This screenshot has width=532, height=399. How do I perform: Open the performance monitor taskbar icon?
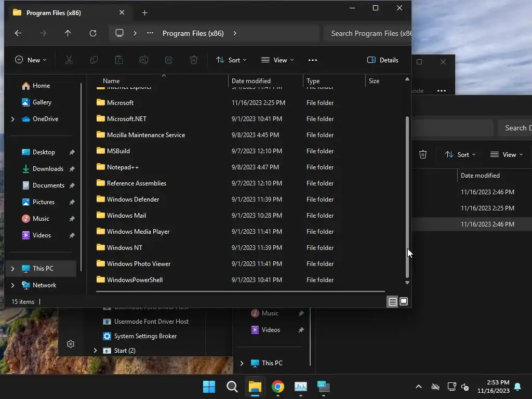[301, 387]
